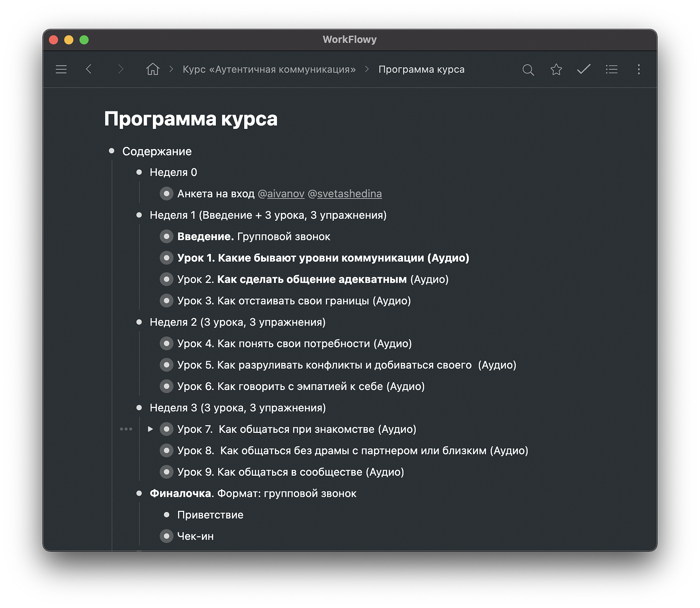This screenshot has height=608, width=700.
Task: Click text Неделя 1 (Введение + 3 урока, 3 упражнения)
Action: pyautogui.click(x=268, y=215)
